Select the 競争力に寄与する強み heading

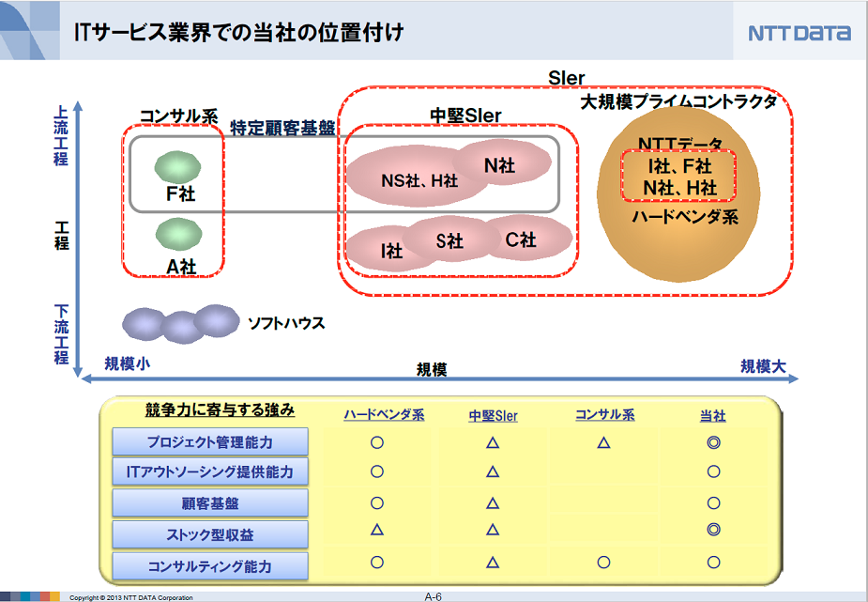coord(220,409)
